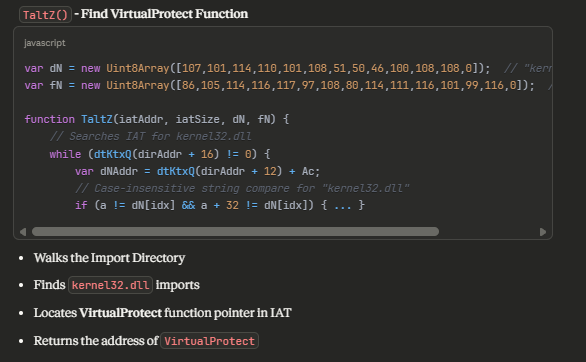Click the text 'Returns the address of'
This screenshot has width=586, height=362.
point(96,341)
